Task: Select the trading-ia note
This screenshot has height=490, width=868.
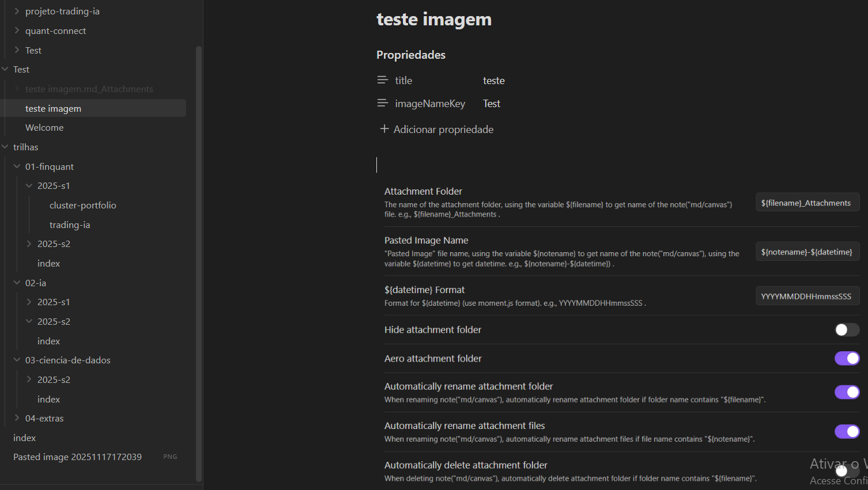Action: click(70, 225)
